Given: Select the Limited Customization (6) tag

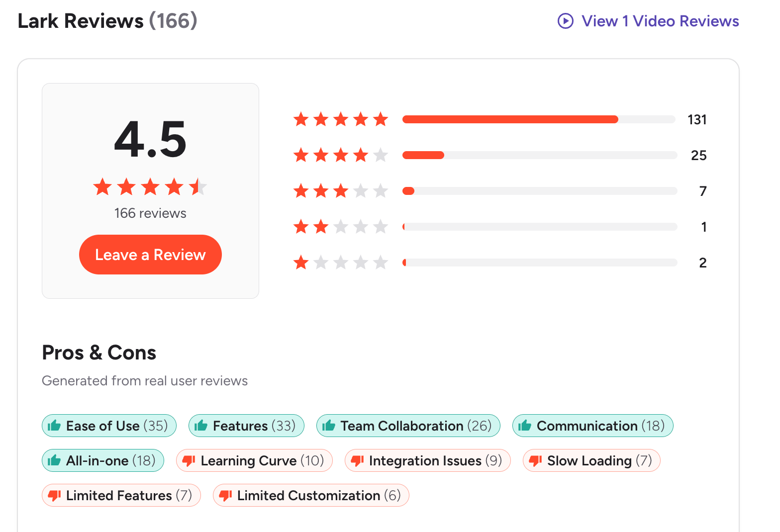Looking at the screenshot, I should (x=311, y=495).
